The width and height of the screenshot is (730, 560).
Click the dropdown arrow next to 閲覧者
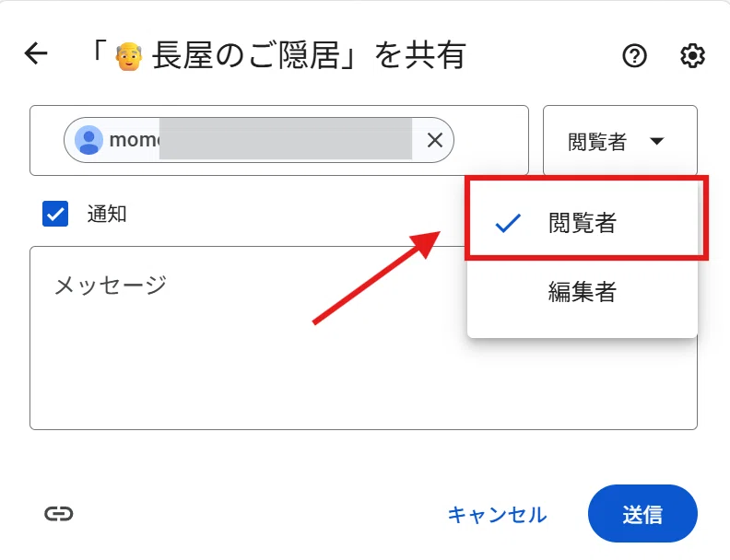click(x=656, y=141)
